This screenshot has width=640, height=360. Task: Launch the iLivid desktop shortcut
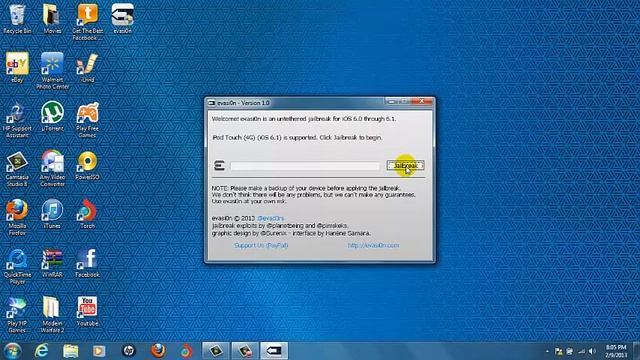(87, 67)
